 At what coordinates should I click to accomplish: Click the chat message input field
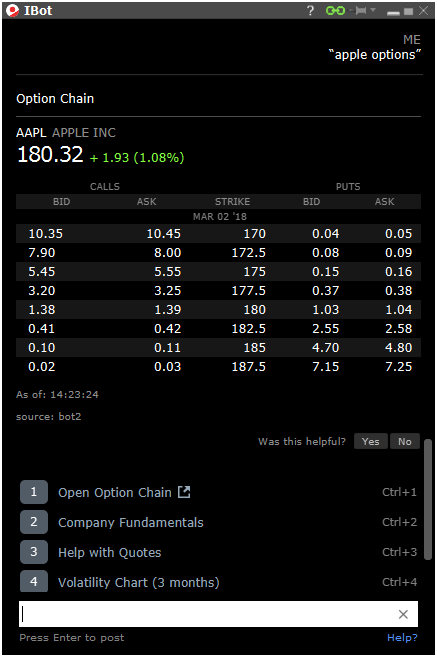coord(218,614)
